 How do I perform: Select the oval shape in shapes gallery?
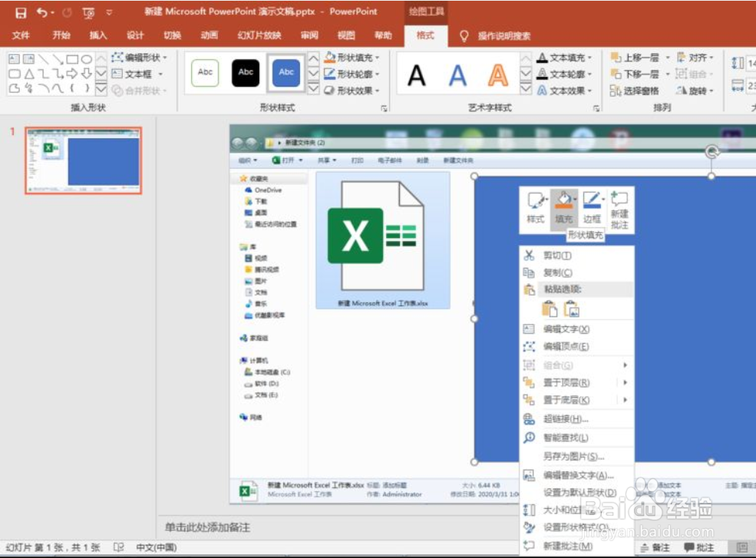pos(86,59)
